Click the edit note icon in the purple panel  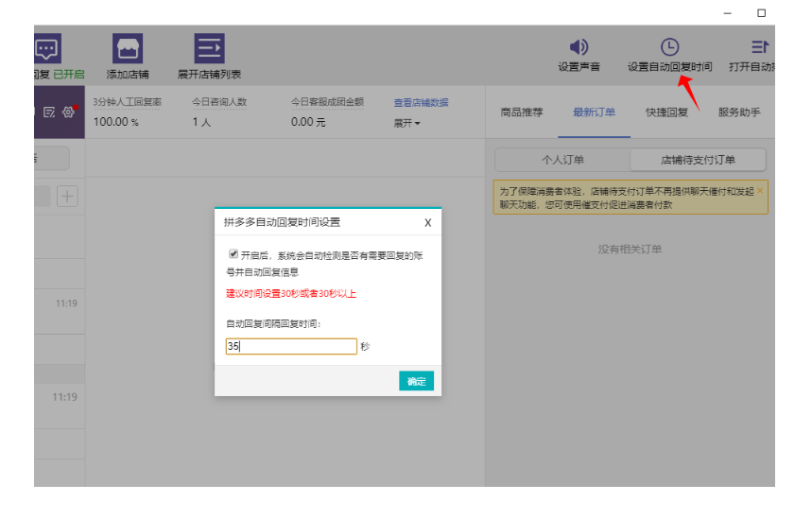pyautogui.click(x=49, y=112)
